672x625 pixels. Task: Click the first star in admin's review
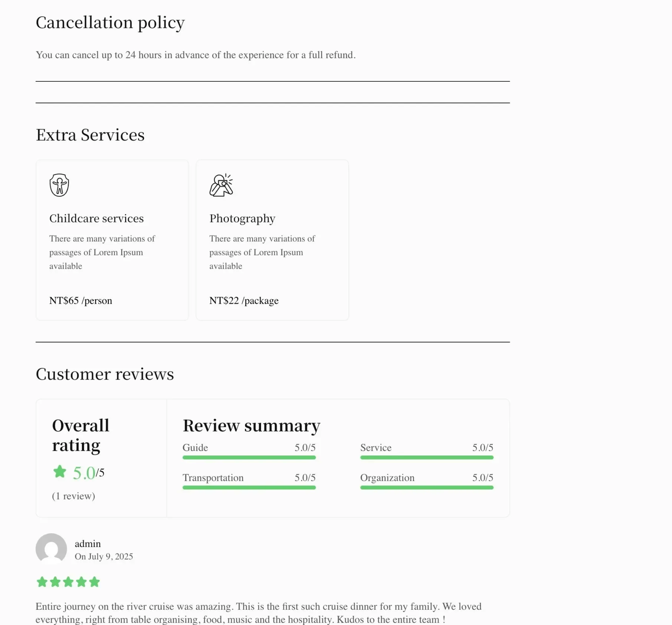tap(42, 582)
